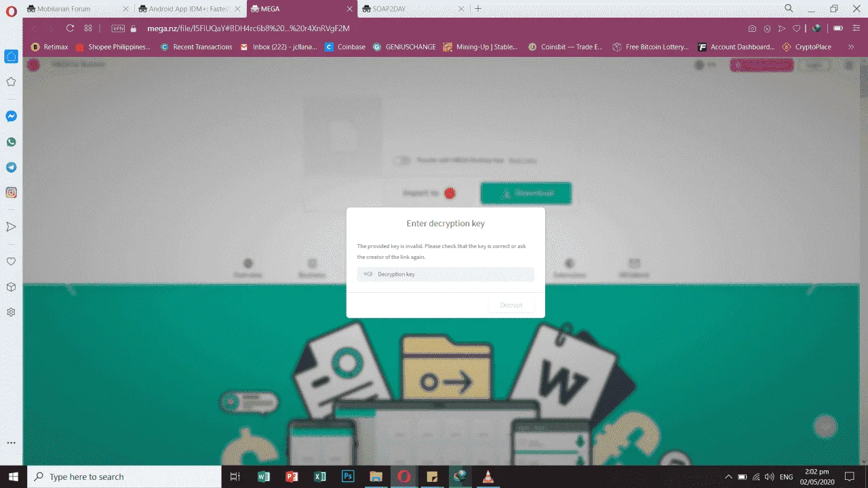Open the Account Dashboard bookmark
Viewport: 868px width, 488px height.
(736, 47)
